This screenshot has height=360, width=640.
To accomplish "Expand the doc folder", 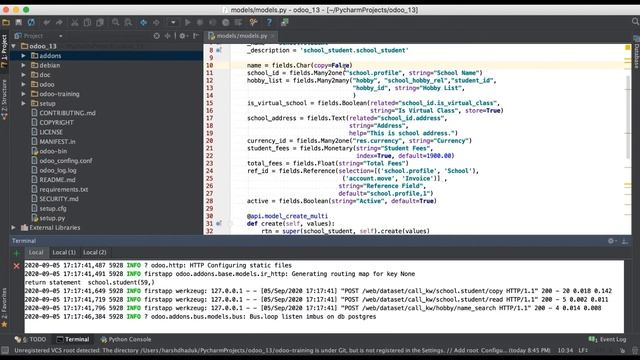I will (x=23, y=75).
